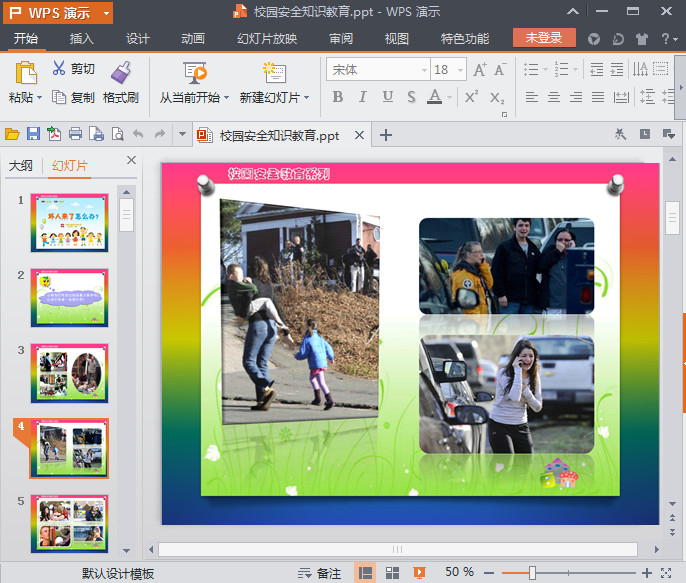686x583 pixels.
Task: Open the Insert (插入) ribbon tab
Action: [82, 39]
